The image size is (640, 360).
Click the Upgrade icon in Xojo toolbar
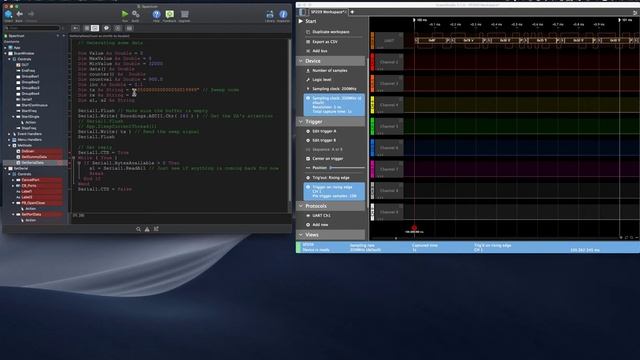pos(184,14)
